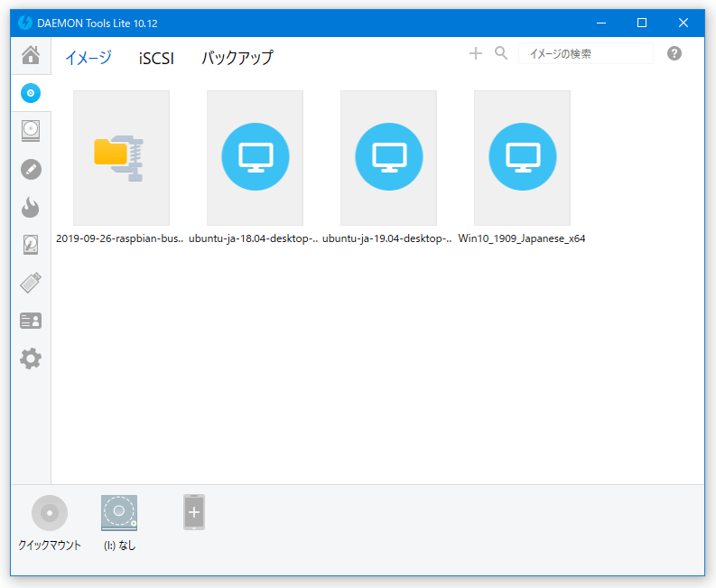Select the (I:) なし virtual drive icon

coord(119,513)
